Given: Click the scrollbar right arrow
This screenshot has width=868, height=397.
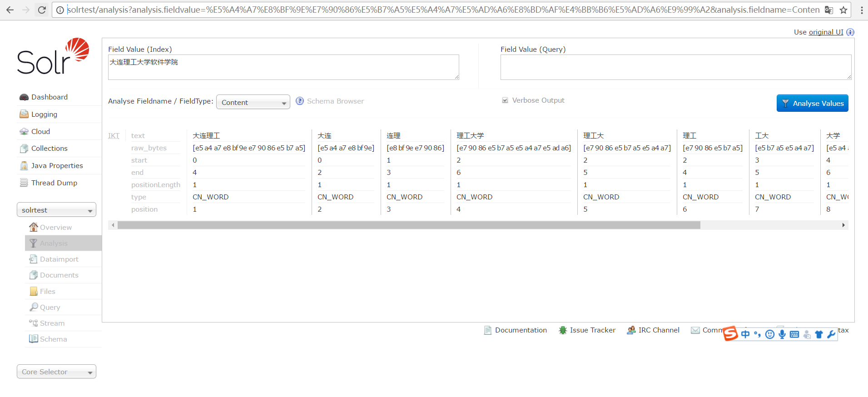Looking at the screenshot, I should (843, 225).
